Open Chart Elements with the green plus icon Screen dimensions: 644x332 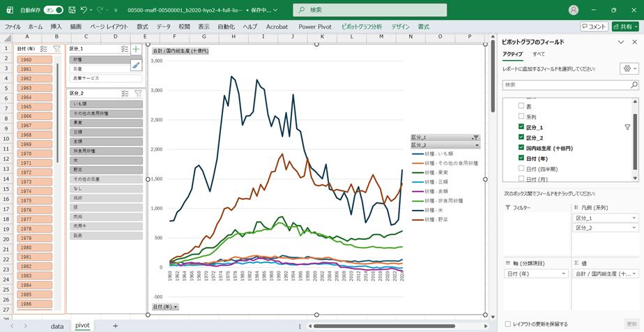[136, 50]
